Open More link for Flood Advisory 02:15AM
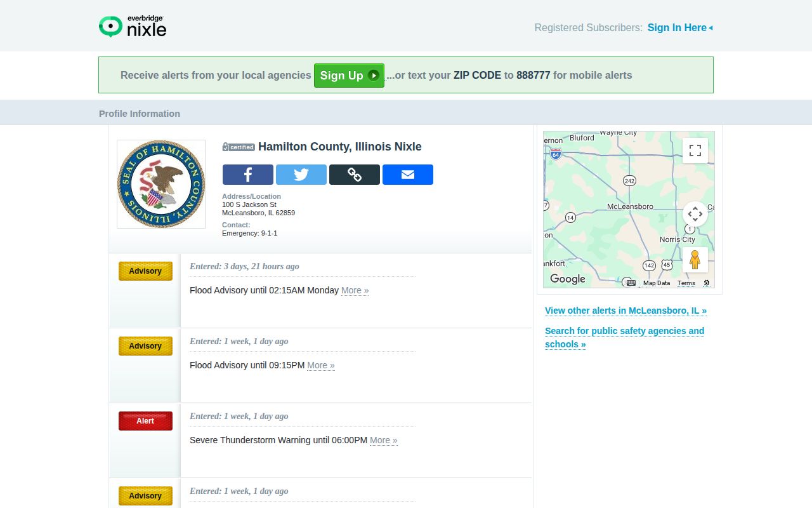812x508 pixels. [x=355, y=290]
